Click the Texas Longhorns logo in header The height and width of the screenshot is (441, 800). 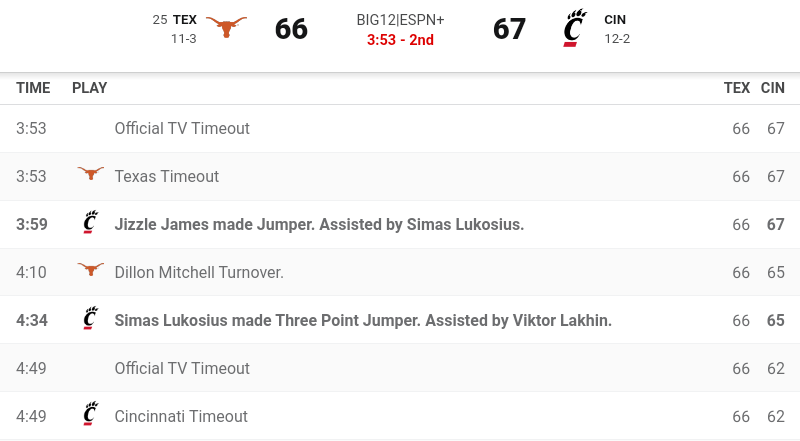point(226,29)
